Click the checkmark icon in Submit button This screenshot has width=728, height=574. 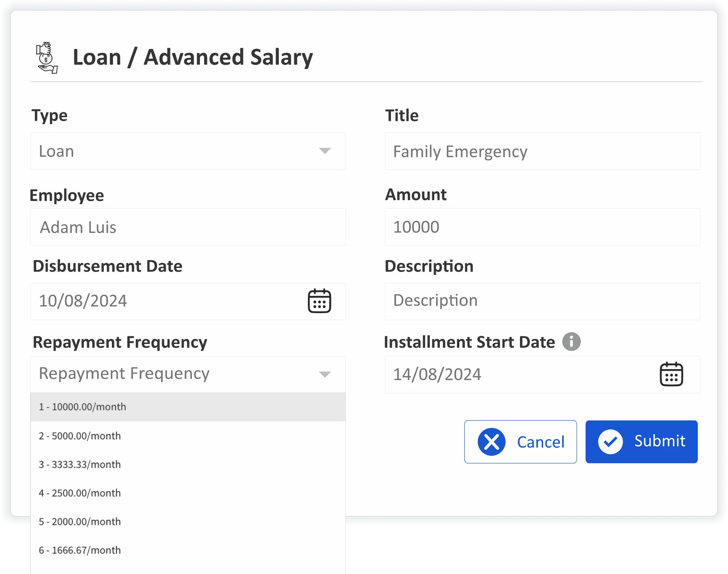pyautogui.click(x=610, y=442)
